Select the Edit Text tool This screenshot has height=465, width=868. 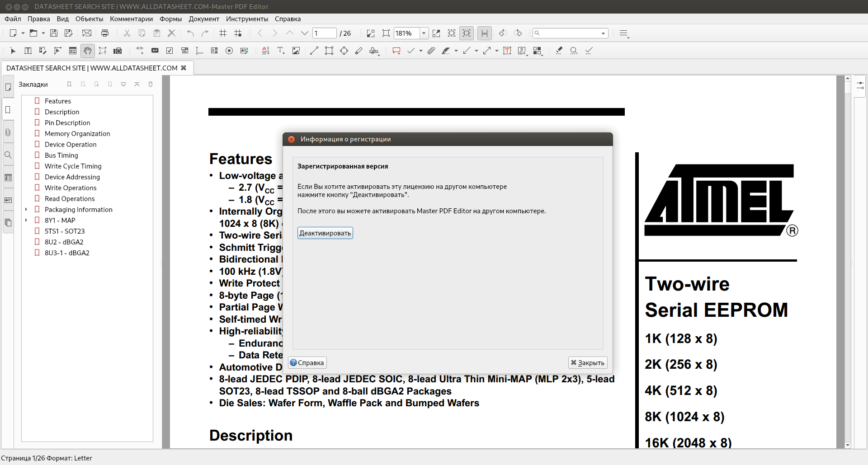28,51
